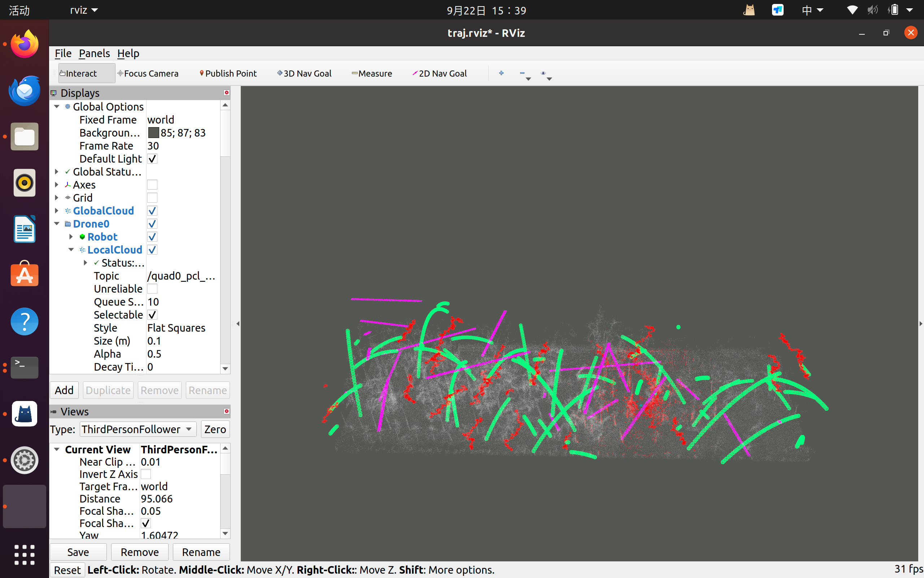Viewport: 924px width, 578px height.
Task: Open the input method menu in top bar
Action: (812, 10)
